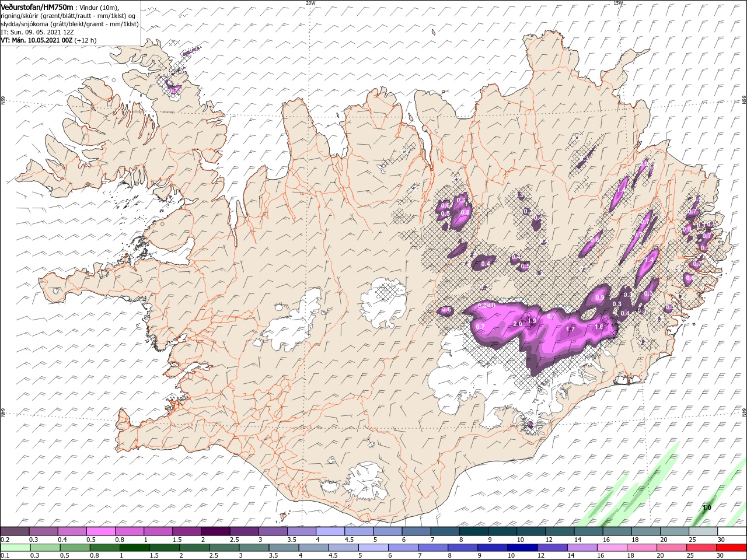Pick palest green rain swatch between 0.1 and 0.3
The width and height of the screenshot is (747, 560).
coord(15,548)
